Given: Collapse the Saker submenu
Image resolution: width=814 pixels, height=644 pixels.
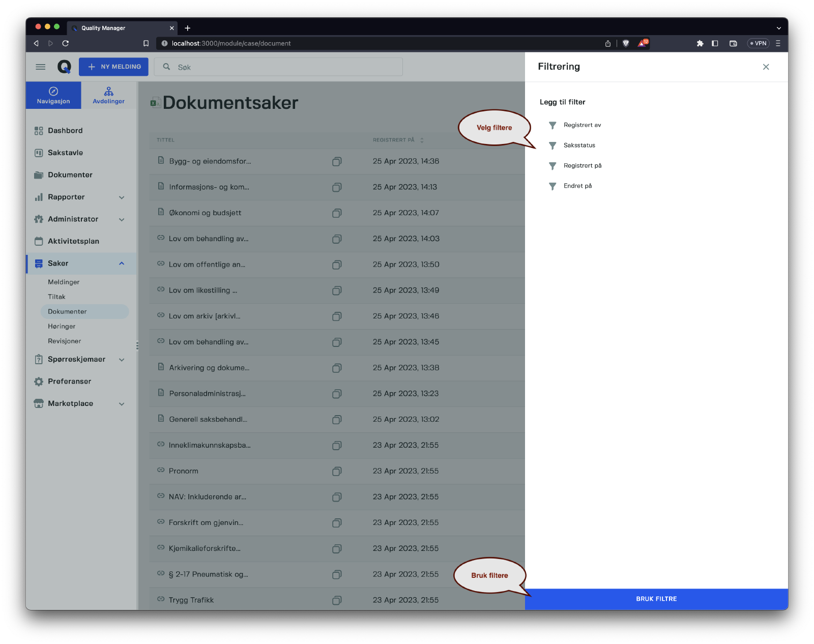Looking at the screenshot, I should (x=122, y=264).
